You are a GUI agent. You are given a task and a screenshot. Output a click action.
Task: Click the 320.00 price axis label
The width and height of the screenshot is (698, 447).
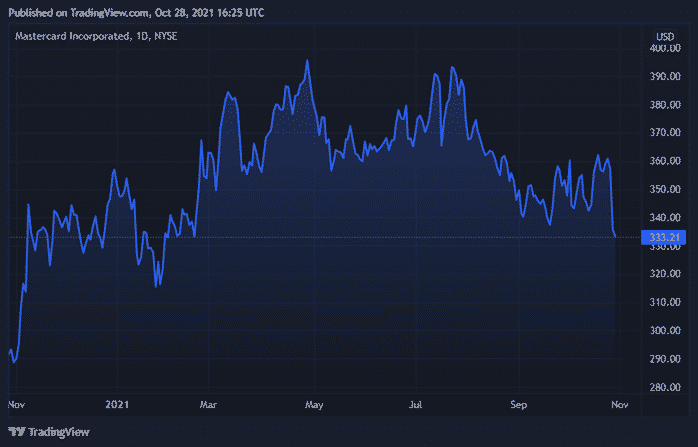[665, 273]
